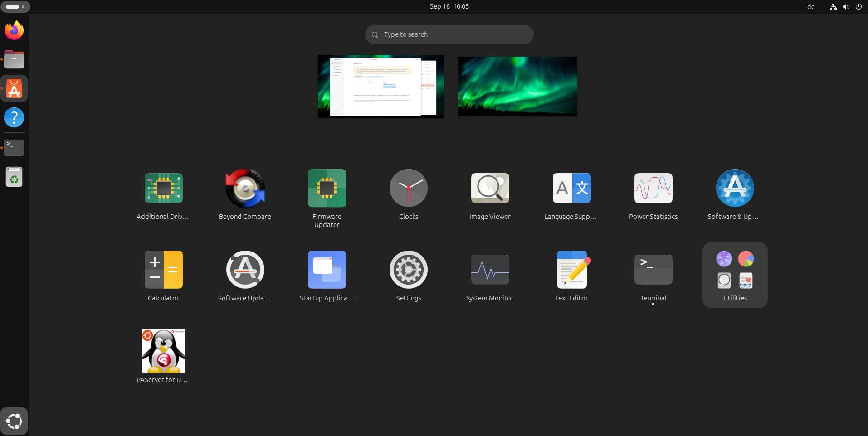Open Startup Applications

point(327,270)
